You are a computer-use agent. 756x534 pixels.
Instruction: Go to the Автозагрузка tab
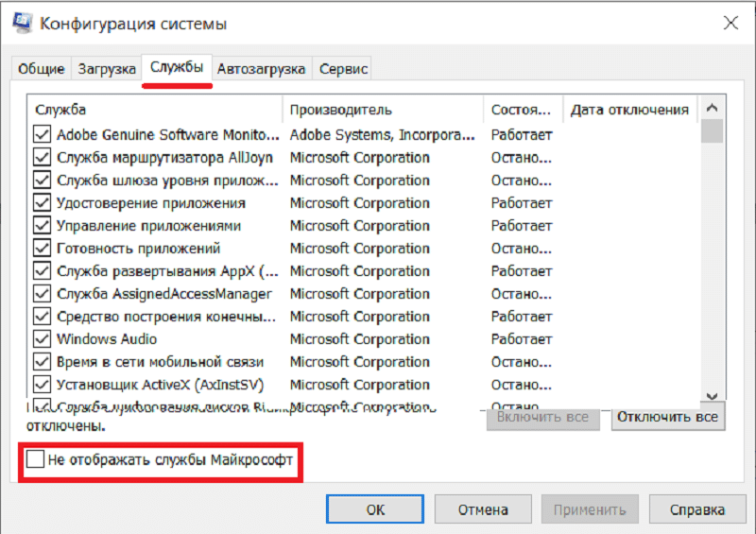pyautogui.click(x=262, y=69)
